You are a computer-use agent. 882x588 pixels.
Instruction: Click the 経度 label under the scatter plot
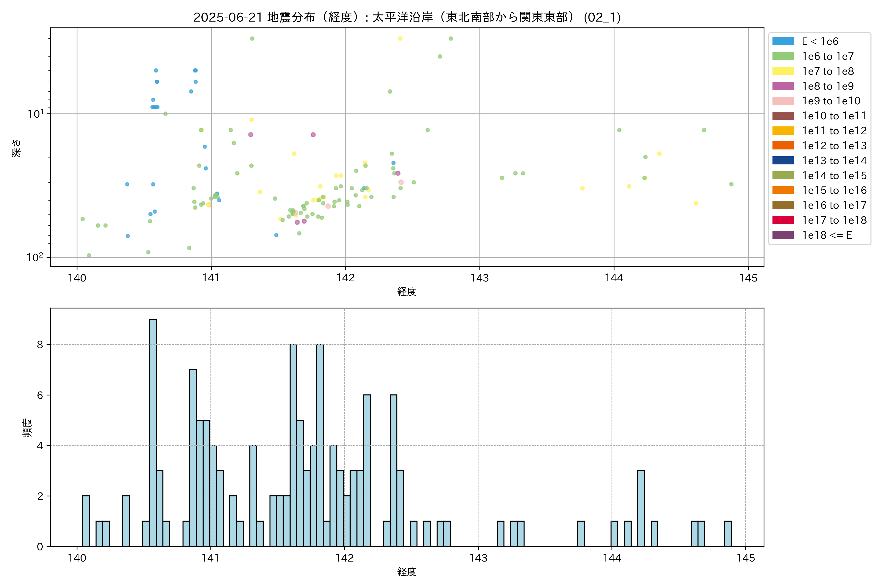tap(407, 291)
